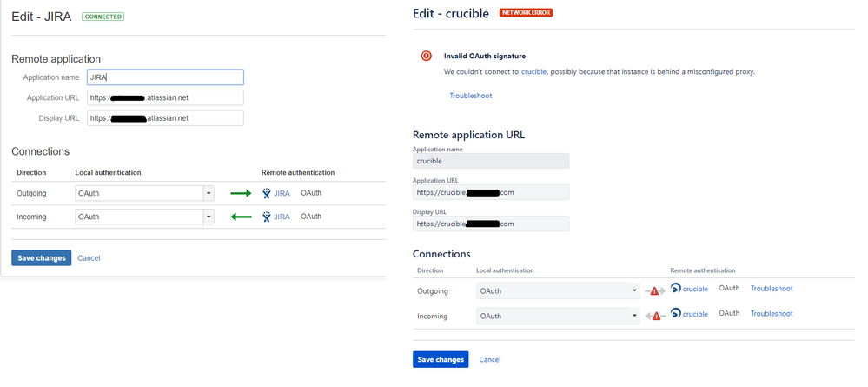Click Remote application URL heading
This screenshot has width=868, height=387.
[x=469, y=135]
